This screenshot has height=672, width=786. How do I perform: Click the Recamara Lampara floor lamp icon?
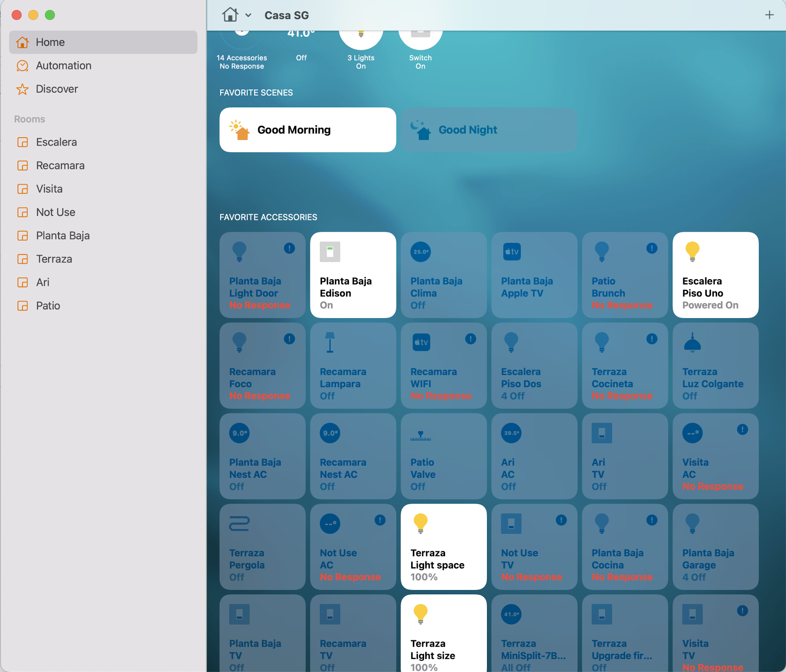tap(330, 342)
